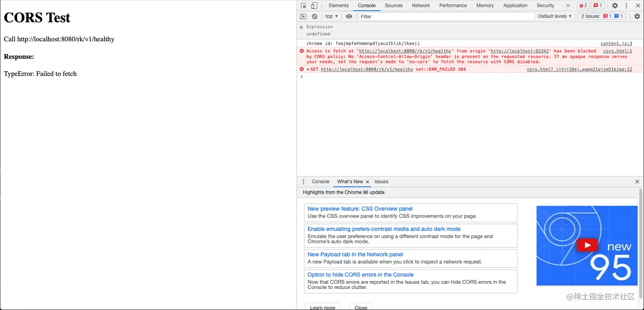
Task: Click the red error icon on the CORS message
Action: [x=302, y=51]
